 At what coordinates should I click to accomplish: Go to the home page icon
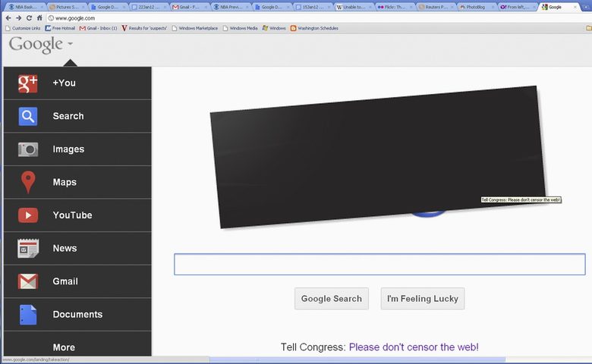pos(39,18)
